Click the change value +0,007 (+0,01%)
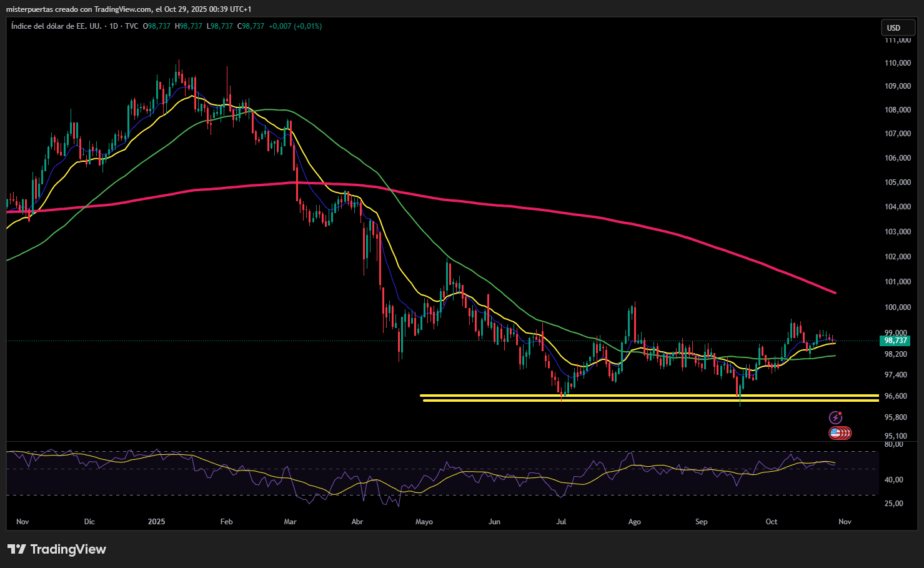The image size is (924, 568). tap(296, 26)
